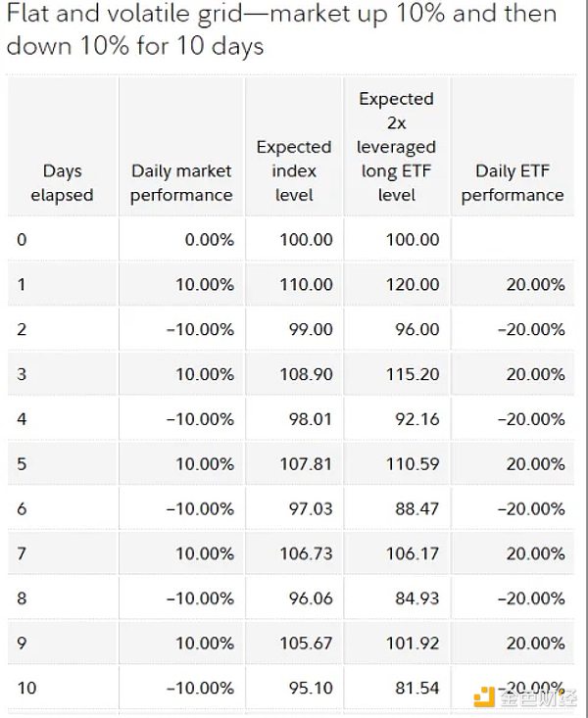588x718 pixels.
Task: Click the 105.67 index level value
Action: coord(306,644)
